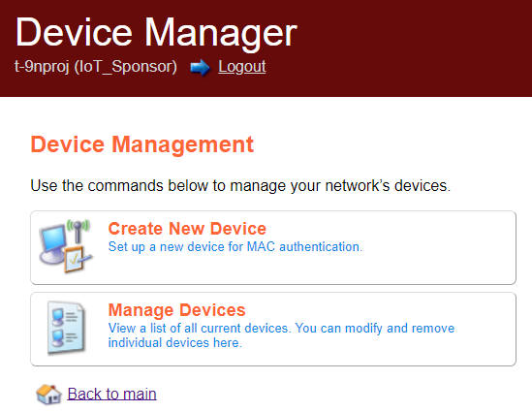Click the computer with antenna icon

click(65, 246)
